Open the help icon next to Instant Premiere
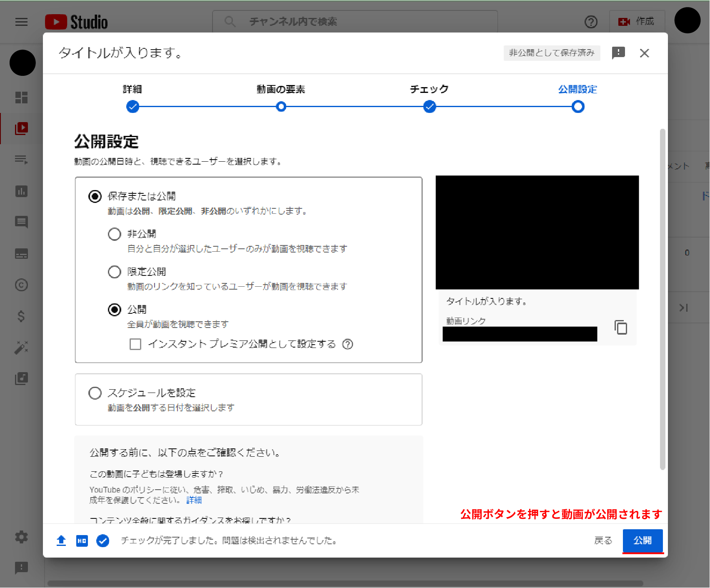Viewport: 710px width, 588px height. point(347,344)
